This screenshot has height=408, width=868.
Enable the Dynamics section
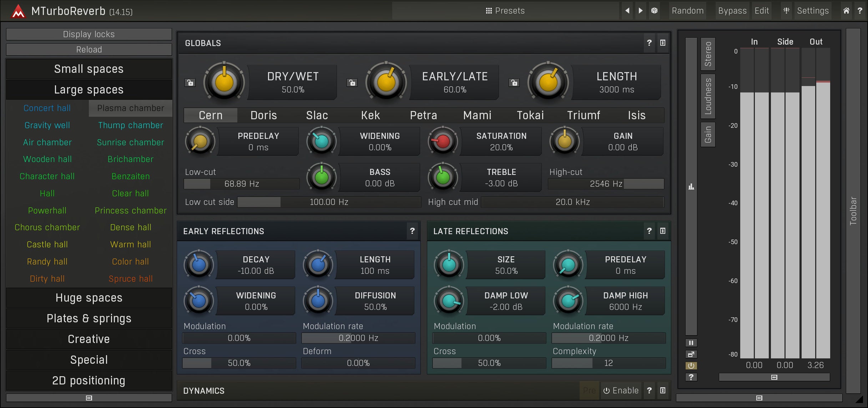[x=621, y=391]
